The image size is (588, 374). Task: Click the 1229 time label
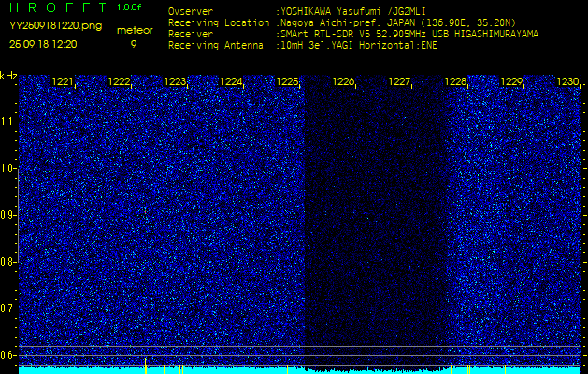click(511, 81)
